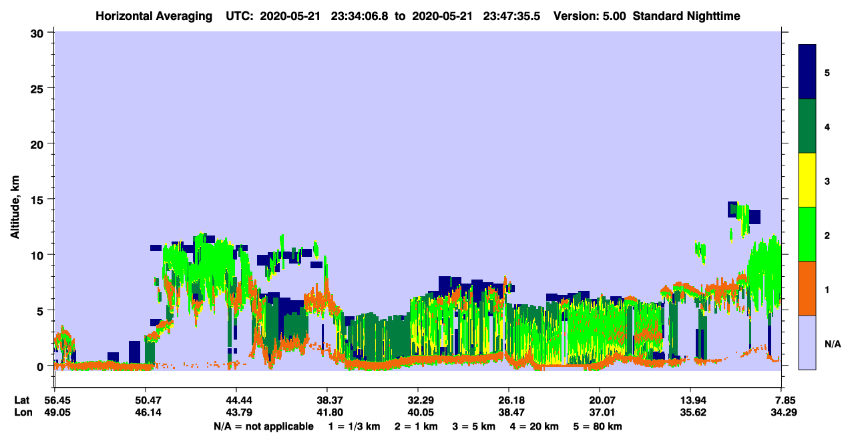Click the end time '23:47:35.5' in title
The image size is (868, 445).
point(513,15)
